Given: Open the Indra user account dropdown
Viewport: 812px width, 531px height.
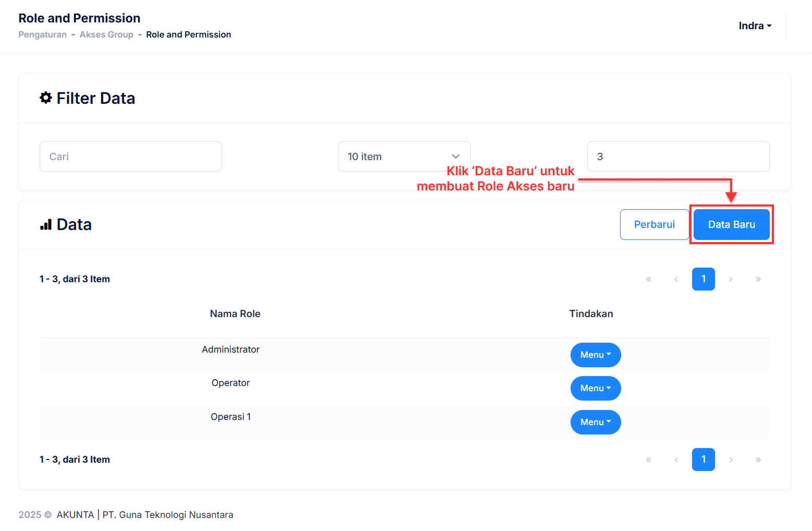Looking at the screenshot, I should point(755,26).
